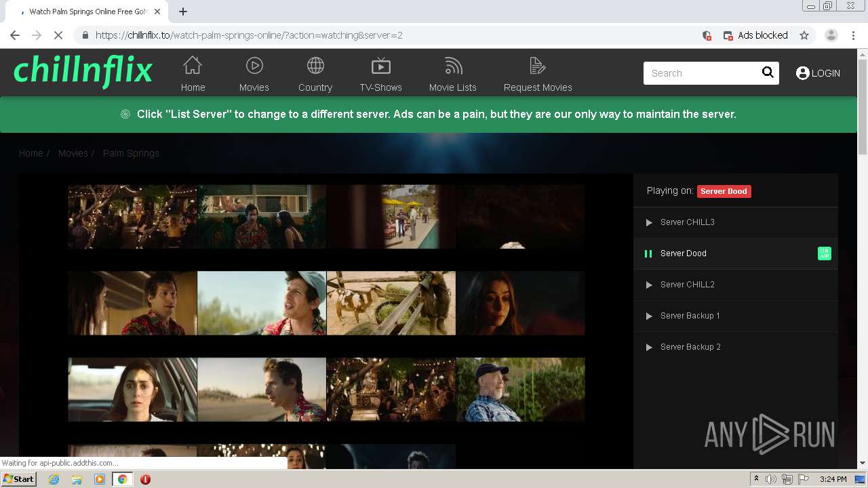
Task: Switch to Server CHILL2
Action: (x=736, y=285)
